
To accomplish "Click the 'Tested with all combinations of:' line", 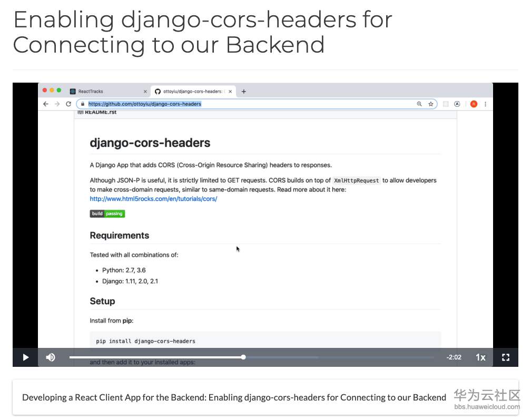I will [134, 255].
